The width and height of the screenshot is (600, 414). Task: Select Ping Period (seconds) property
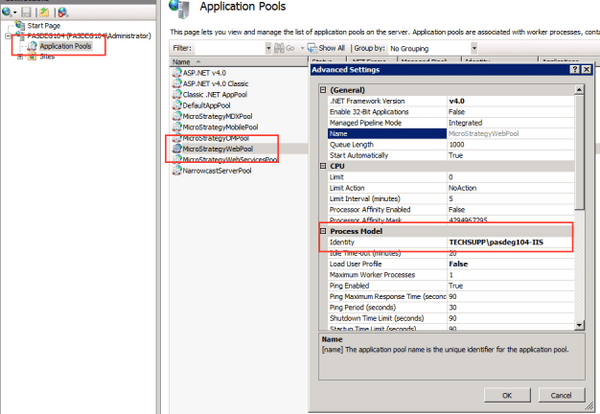click(x=451, y=308)
